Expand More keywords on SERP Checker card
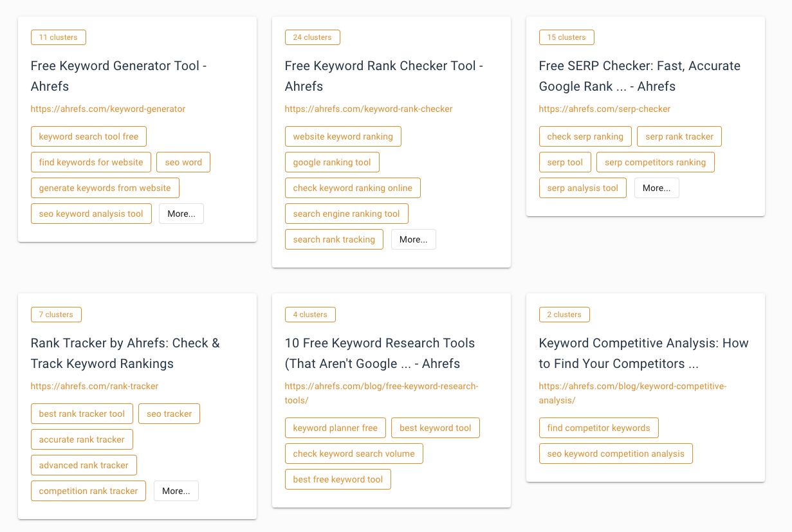792x532 pixels. tap(656, 187)
